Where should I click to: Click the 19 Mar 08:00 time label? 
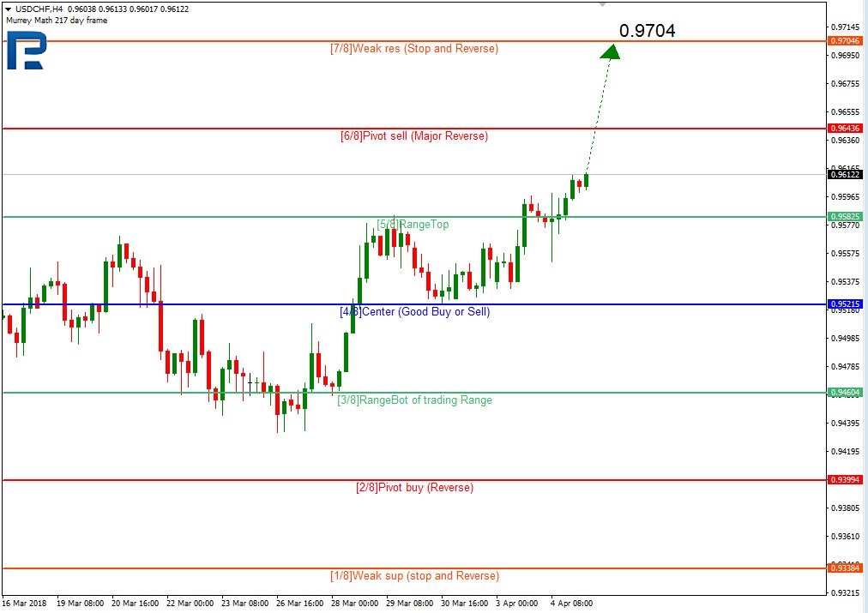[x=81, y=603]
